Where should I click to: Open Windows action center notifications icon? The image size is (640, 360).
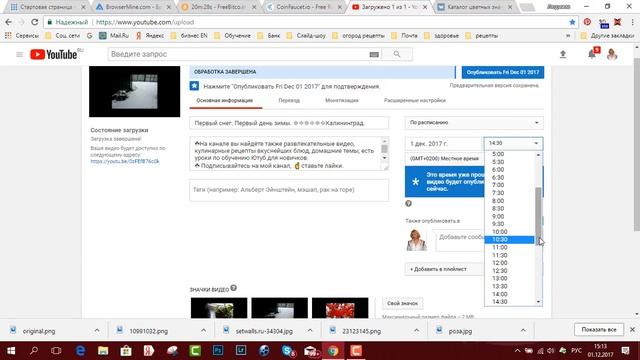(x=625, y=351)
